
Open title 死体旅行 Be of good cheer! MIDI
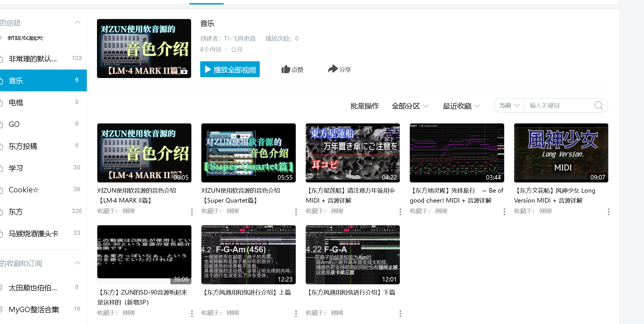tap(457, 195)
